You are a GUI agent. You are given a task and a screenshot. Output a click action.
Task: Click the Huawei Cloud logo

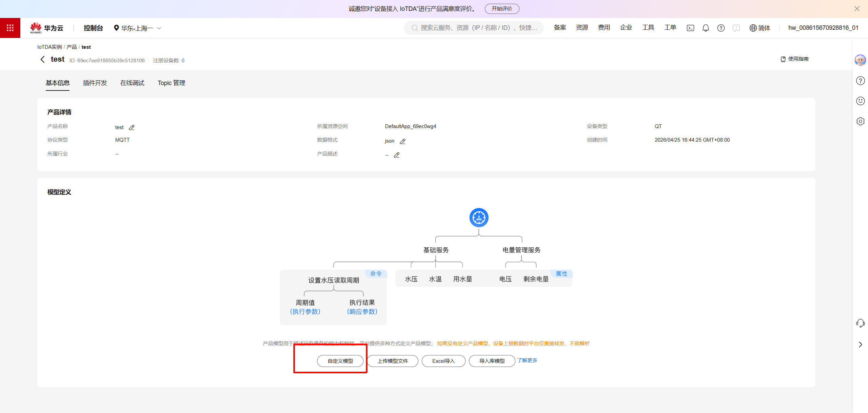click(47, 28)
